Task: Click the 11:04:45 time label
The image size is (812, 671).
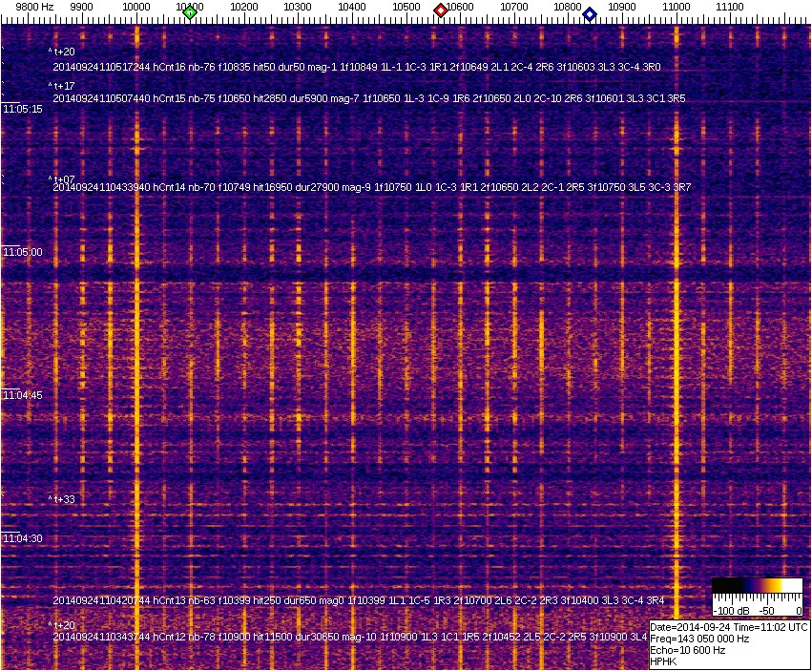Action: pyautogui.click(x=23, y=395)
